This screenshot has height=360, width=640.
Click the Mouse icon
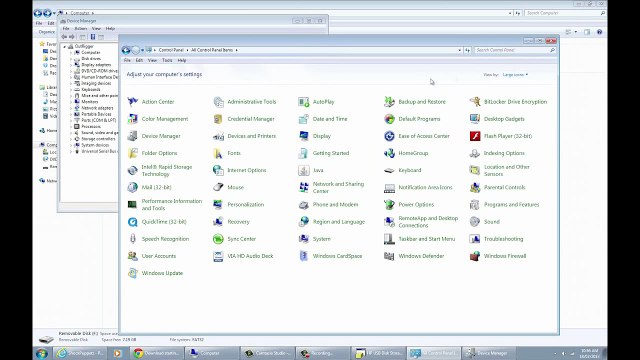click(x=218, y=187)
